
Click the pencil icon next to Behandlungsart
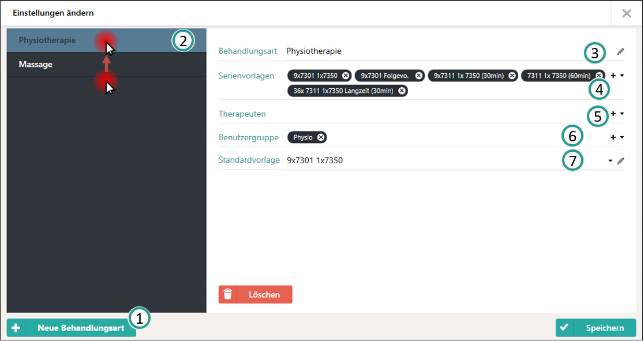(620, 51)
